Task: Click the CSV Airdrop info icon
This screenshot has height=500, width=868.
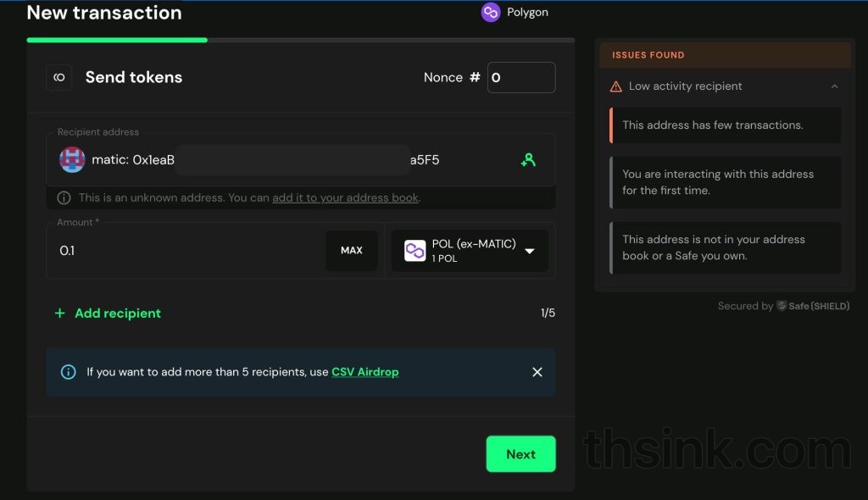Action: tap(68, 372)
